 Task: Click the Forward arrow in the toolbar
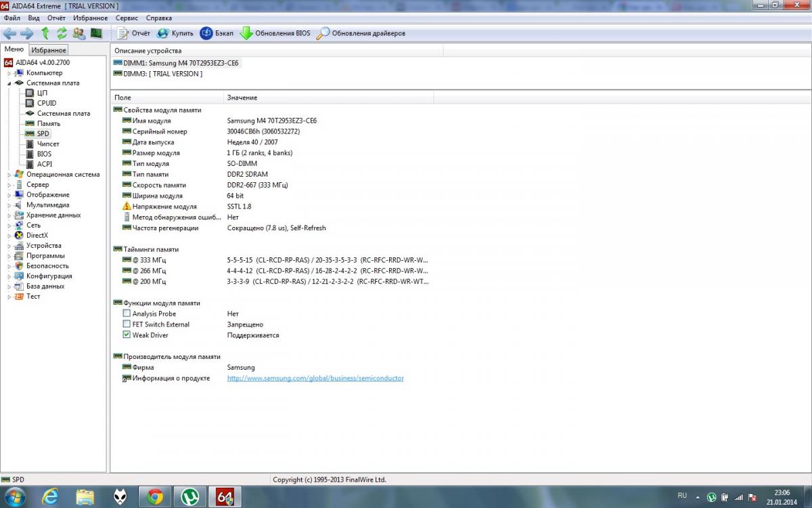(27, 33)
